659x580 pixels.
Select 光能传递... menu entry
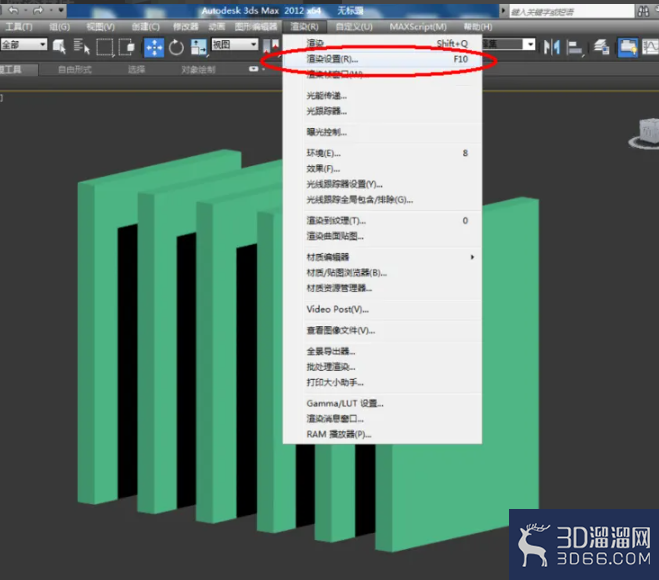(382, 96)
